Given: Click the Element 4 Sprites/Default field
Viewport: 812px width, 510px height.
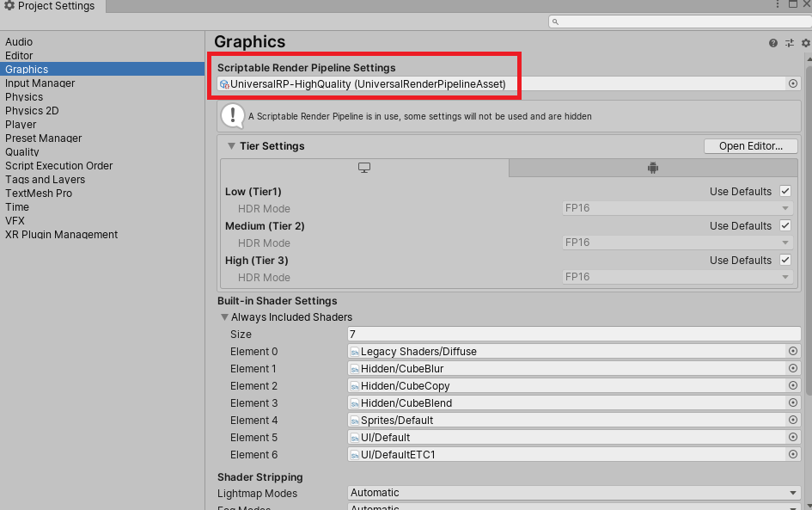Looking at the screenshot, I should tap(574, 420).
